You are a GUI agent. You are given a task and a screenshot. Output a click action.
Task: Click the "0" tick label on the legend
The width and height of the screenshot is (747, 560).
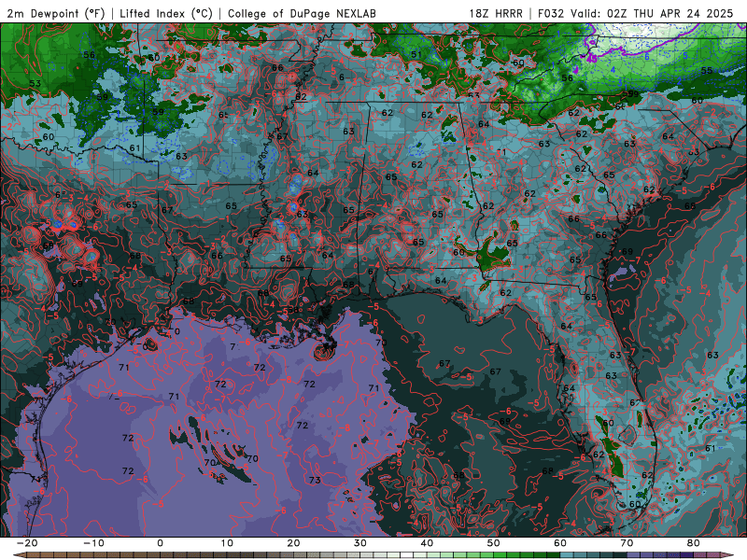click(160, 543)
